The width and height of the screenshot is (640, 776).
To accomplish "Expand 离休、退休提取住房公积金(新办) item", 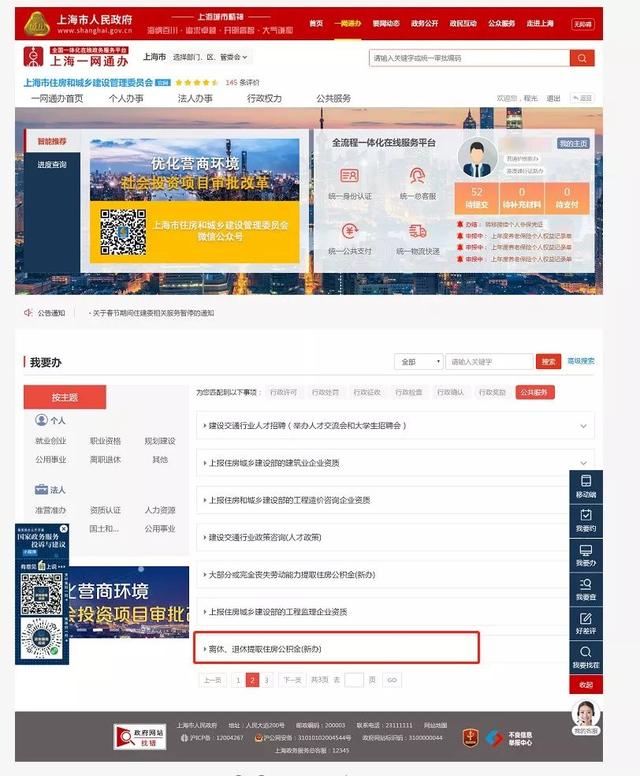I will click(265, 649).
